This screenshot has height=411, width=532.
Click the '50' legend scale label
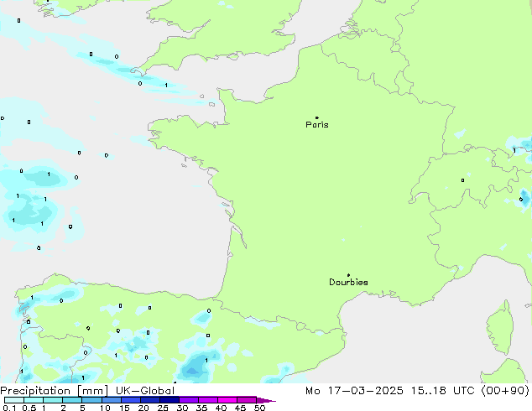pos(260,408)
